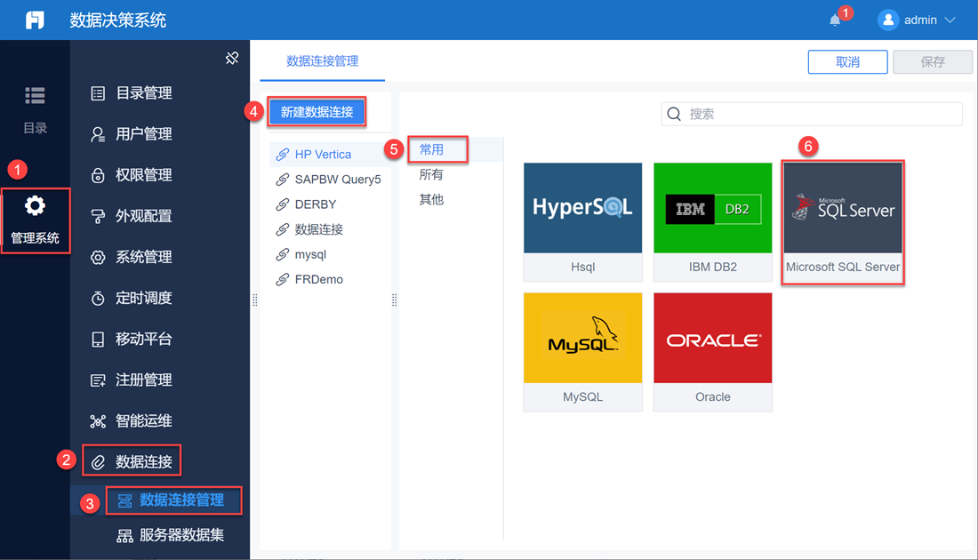Choose the Microsoft SQL Server tile
978x560 pixels.
click(843, 221)
